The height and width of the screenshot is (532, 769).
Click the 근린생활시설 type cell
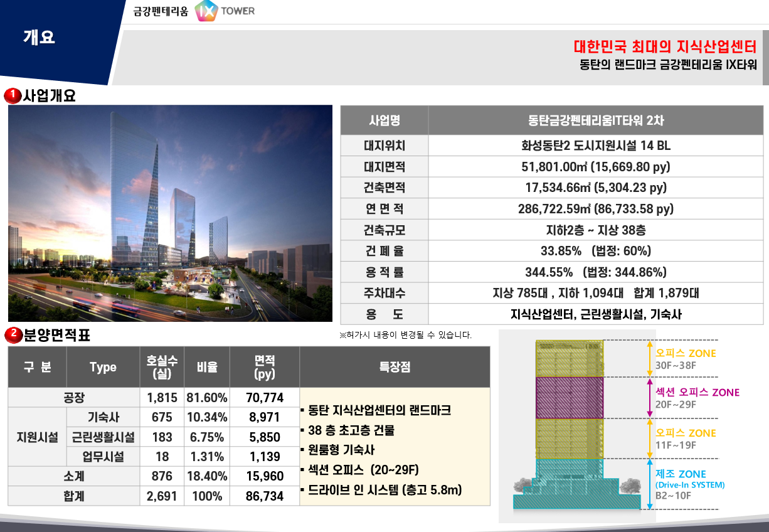[x=103, y=437]
